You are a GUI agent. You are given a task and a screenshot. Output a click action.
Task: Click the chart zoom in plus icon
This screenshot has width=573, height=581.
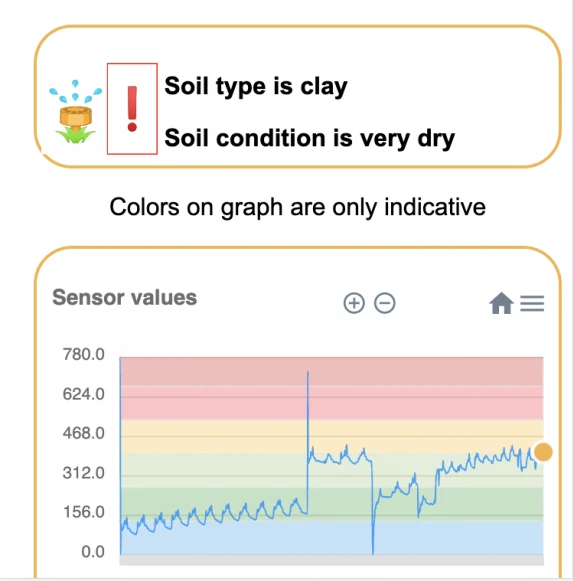[354, 303]
